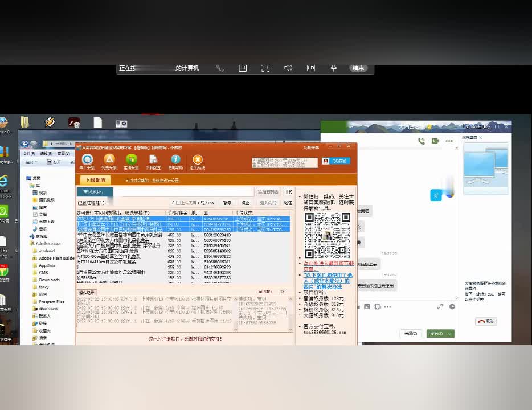Select the 操作记录 log tab
Viewport: 532px width, 410px height.
(x=87, y=293)
